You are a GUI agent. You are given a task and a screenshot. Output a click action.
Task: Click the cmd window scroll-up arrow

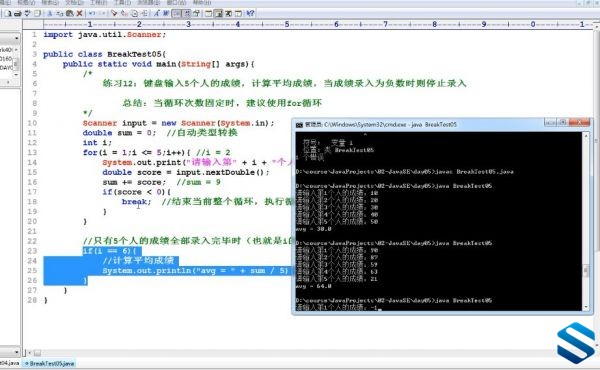pyautogui.click(x=585, y=135)
